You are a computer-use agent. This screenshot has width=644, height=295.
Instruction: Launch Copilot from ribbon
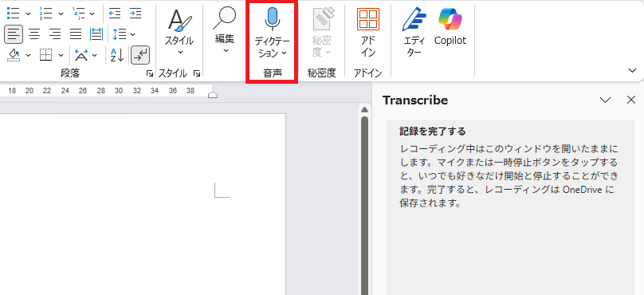(450, 26)
